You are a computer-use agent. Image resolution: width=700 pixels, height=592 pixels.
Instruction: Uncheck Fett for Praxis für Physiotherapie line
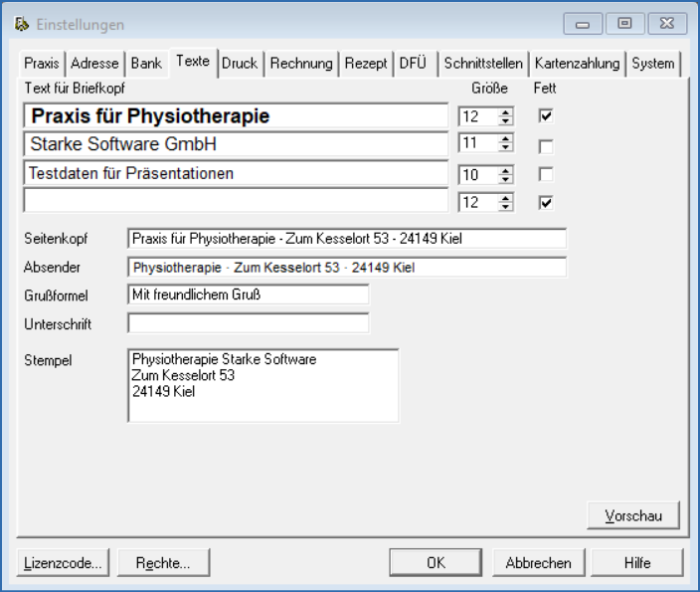(546, 116)
